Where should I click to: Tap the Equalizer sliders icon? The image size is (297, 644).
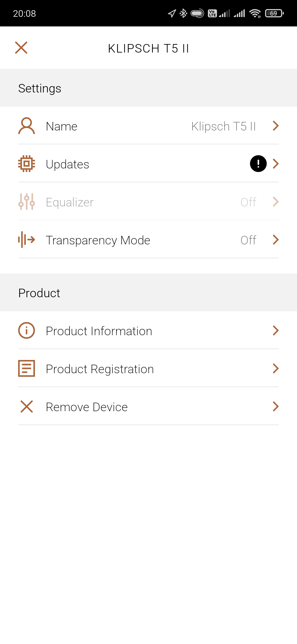(x=26, y=202)
